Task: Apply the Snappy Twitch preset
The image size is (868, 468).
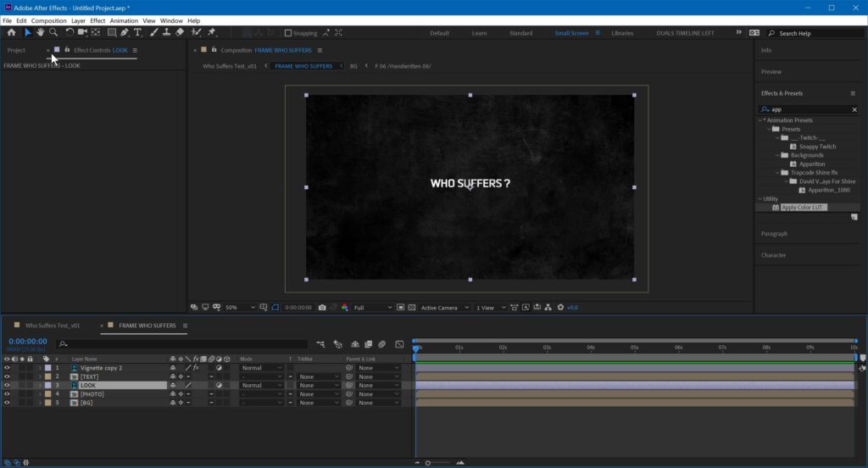Action: point(817,147)
